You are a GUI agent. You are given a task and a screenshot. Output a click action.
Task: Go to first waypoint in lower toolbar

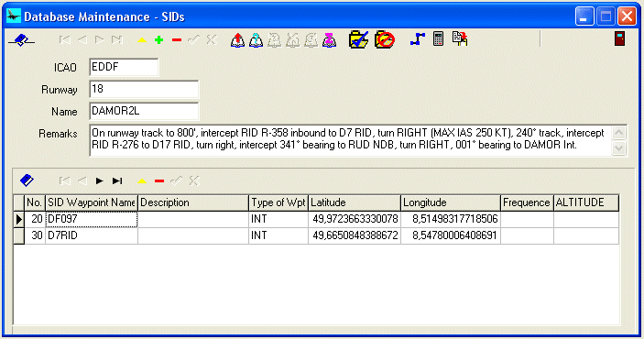pos(64,180)
